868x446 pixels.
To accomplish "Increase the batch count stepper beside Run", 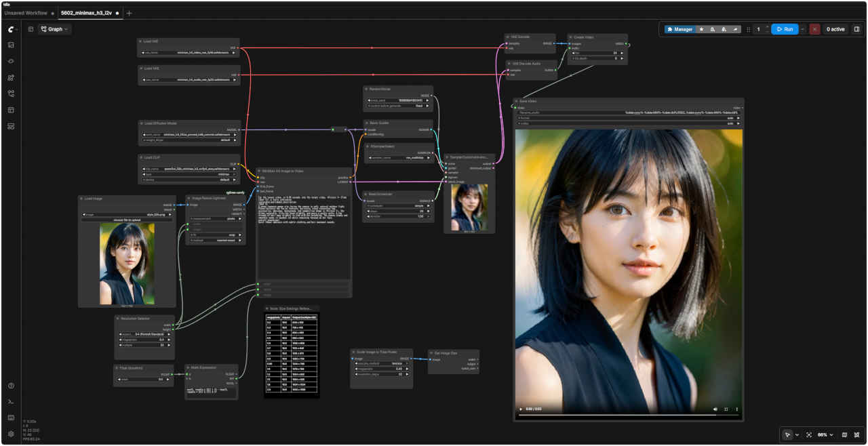I will click(x=767, y=27).
